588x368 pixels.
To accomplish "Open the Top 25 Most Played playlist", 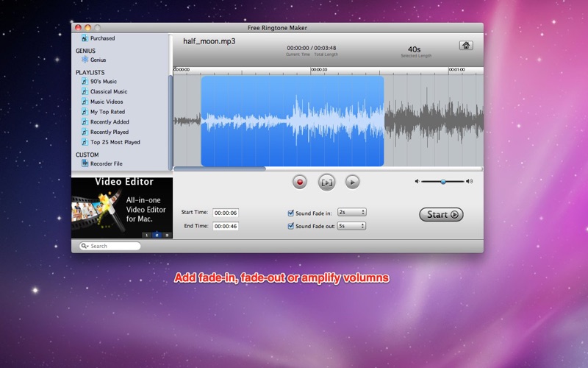I will point(115,142).
